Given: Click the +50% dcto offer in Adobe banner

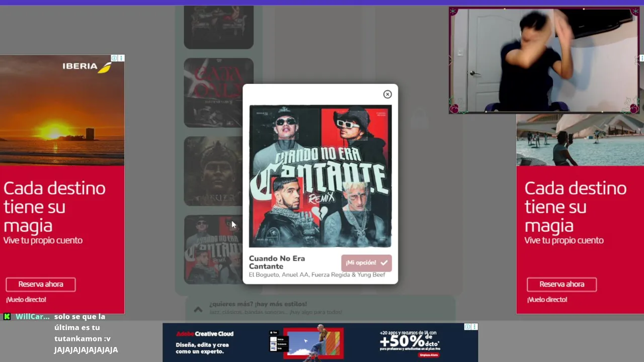Looking at the screenshot, I should coord(410,340).
